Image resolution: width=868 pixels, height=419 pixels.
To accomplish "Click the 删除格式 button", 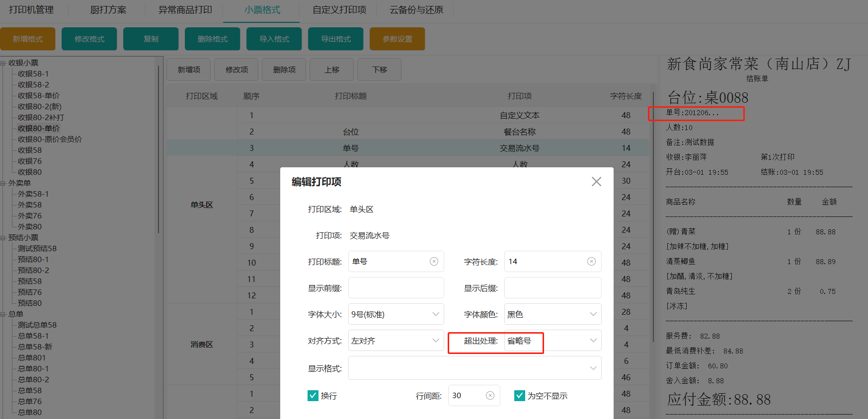I will (x=213, y=39).
